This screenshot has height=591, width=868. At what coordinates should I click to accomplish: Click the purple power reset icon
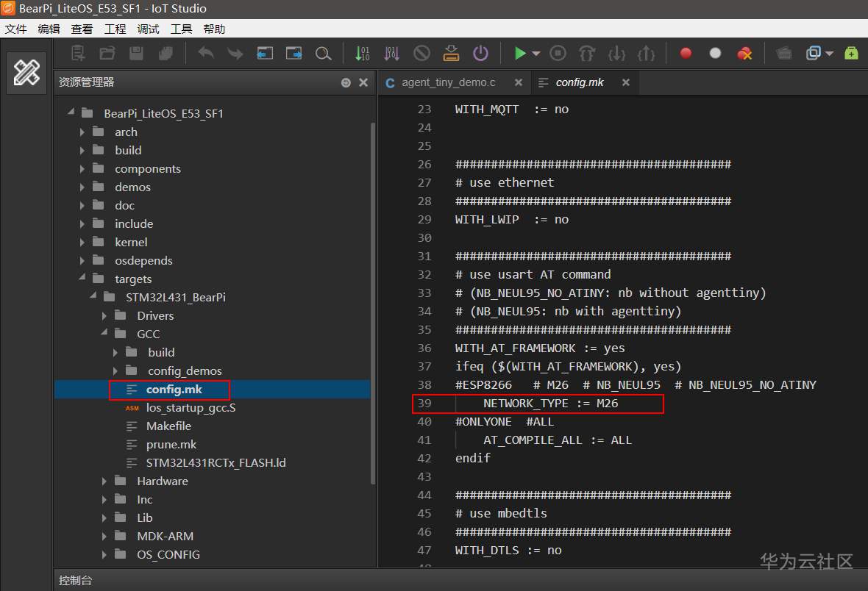coord(480,53)
